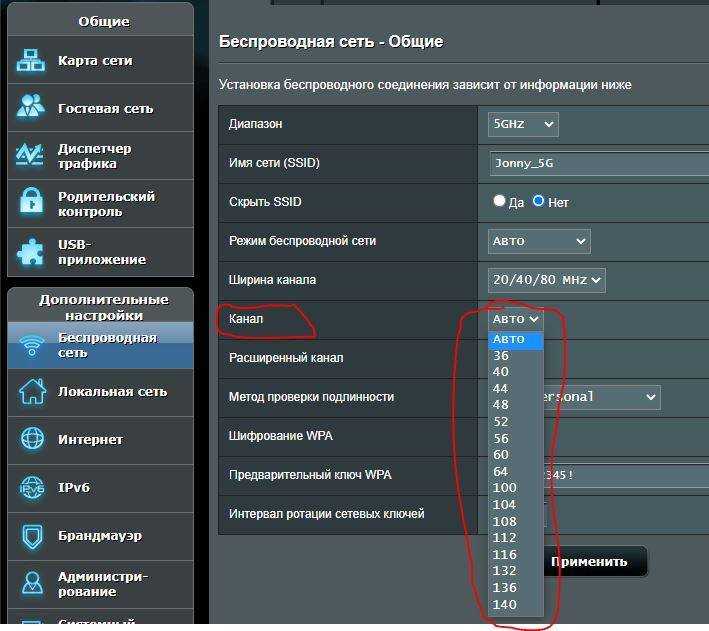The image size is (709, 631).
Task: Expand the wireless mode 'Авто' dropdown
Action: point(538,241)
